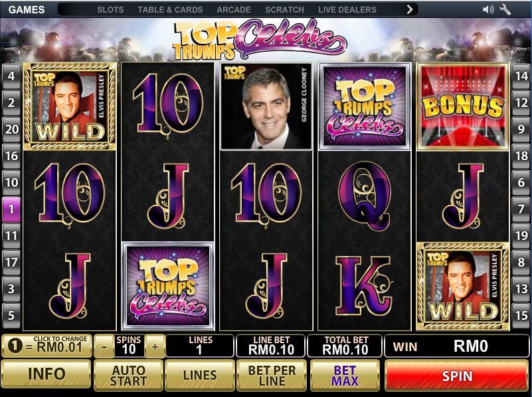The image size is (532, 397).
Task: Open the Slots category tab
Action: [x=110, y=10]
